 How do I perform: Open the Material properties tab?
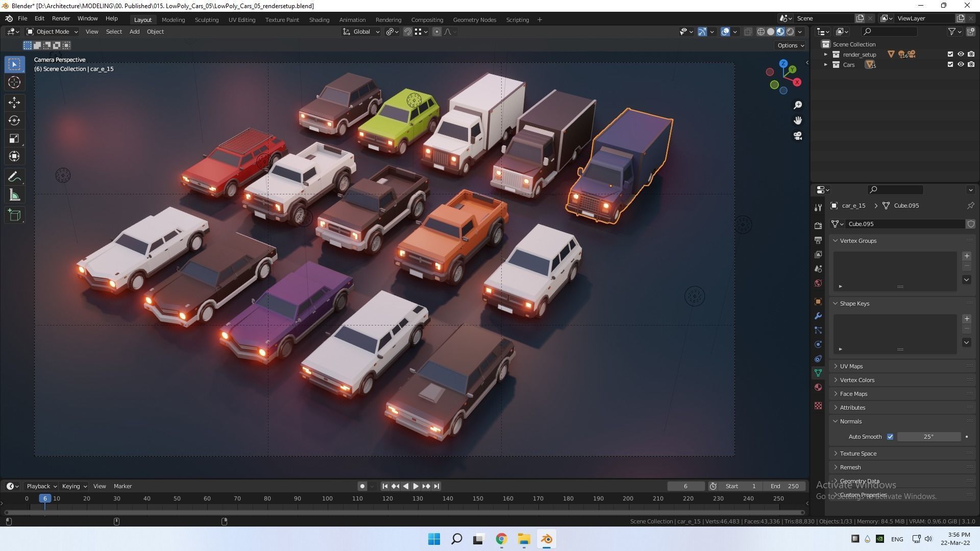pyautogui.click(x=818, y=387)
